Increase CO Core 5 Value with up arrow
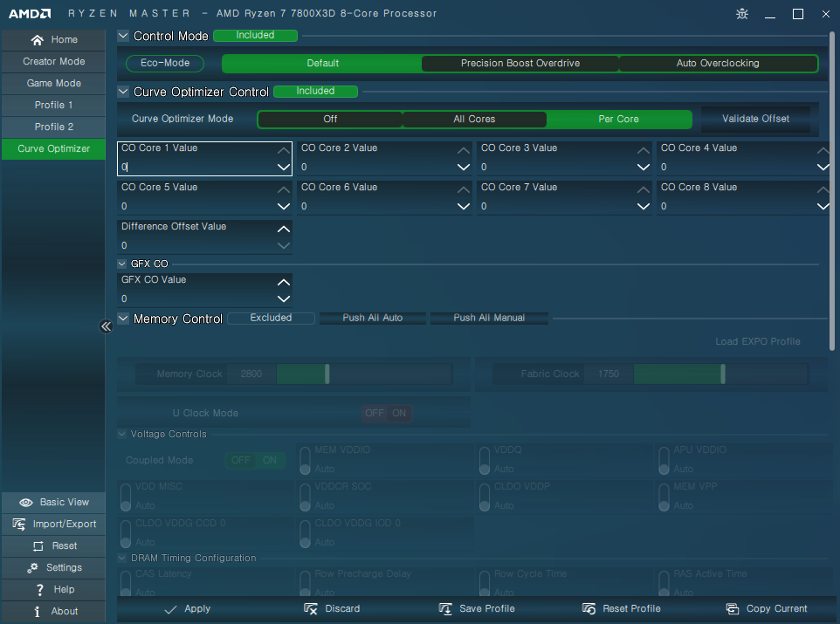The image size is (840, 624). 284,189
